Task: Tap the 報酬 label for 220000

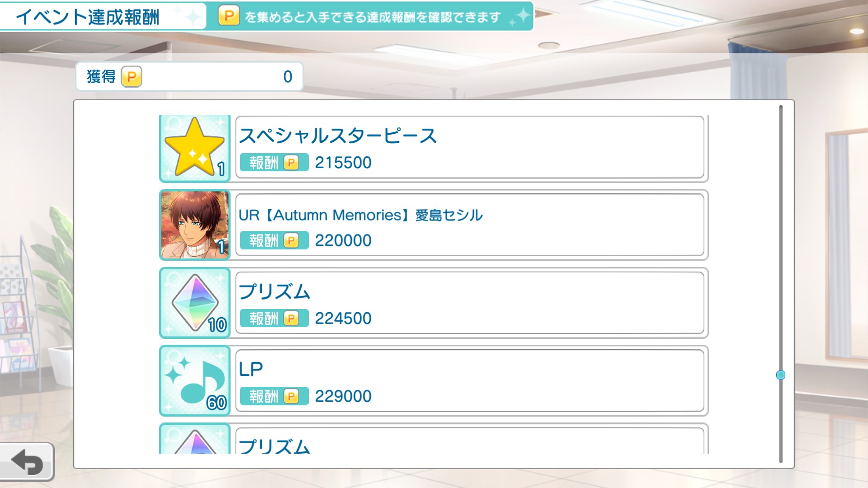Action: 264,240
